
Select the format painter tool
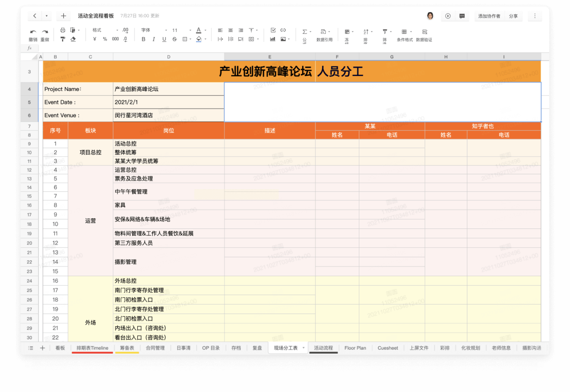tap(63, 39)
